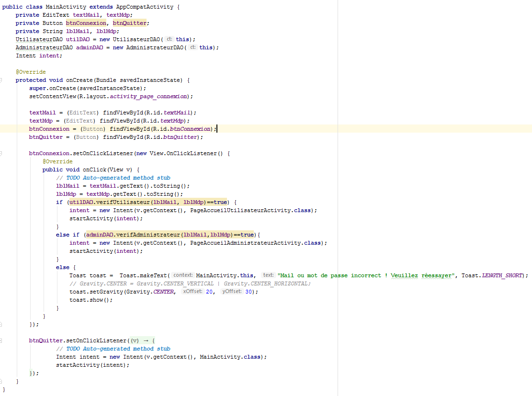Click the 'xOffset:' inline hint
Screen dimensions: 532x396
pyautogui.click(x=192, y=292)
